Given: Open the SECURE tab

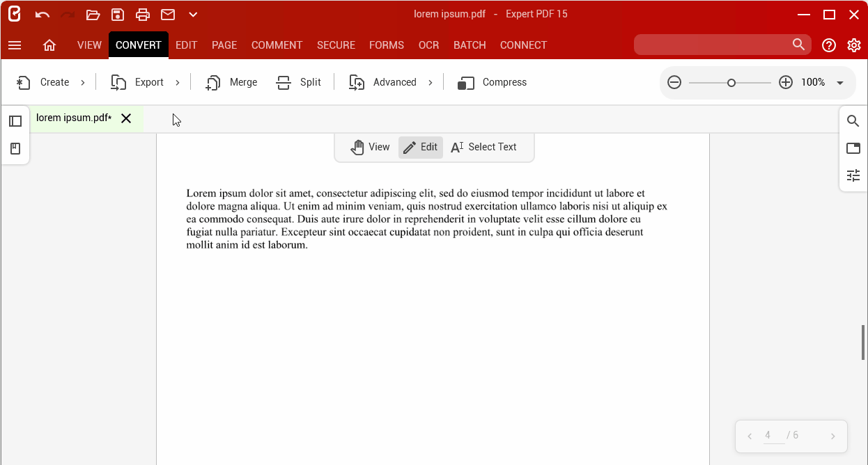Looking at the screenshot, I should click(336, 45).
